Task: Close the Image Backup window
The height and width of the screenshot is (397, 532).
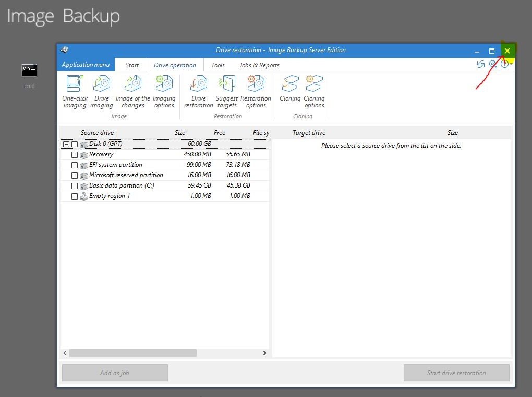Action: pos(507,51)
